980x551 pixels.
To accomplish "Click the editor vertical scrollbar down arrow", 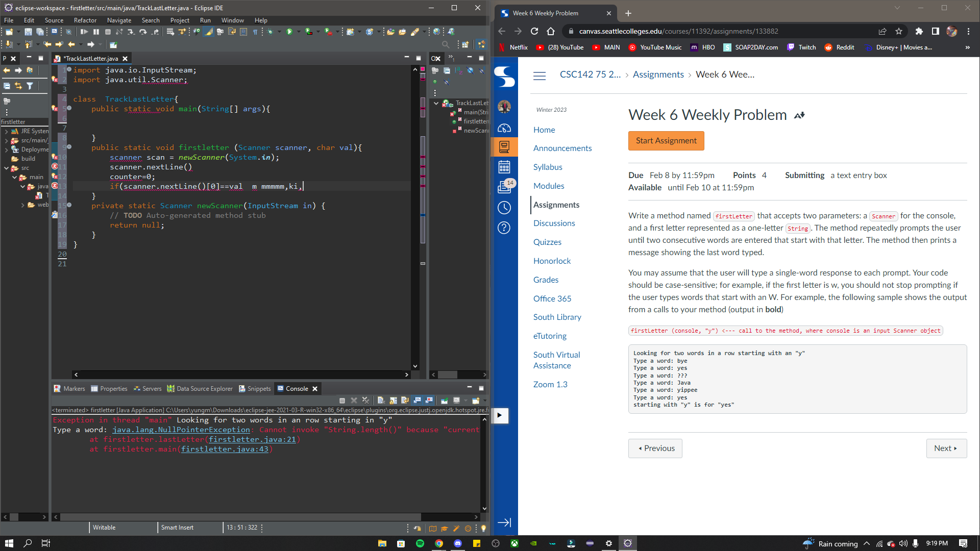I will (415, 366).
